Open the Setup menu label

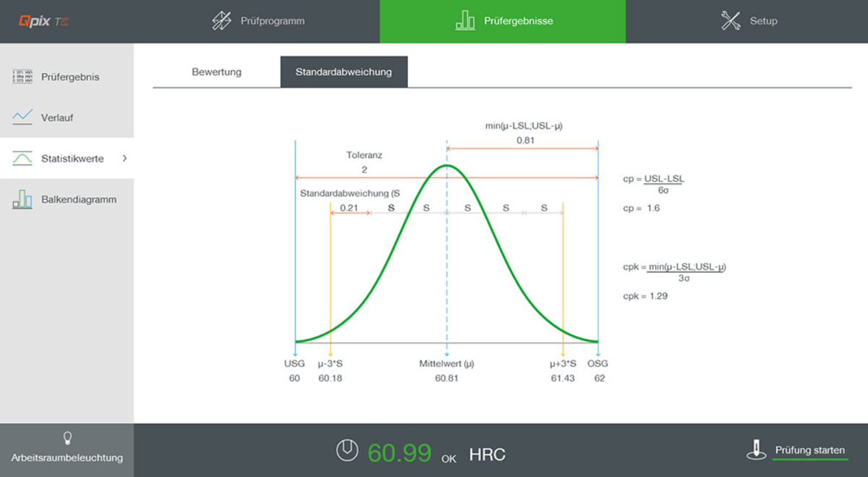coord(763,21)
